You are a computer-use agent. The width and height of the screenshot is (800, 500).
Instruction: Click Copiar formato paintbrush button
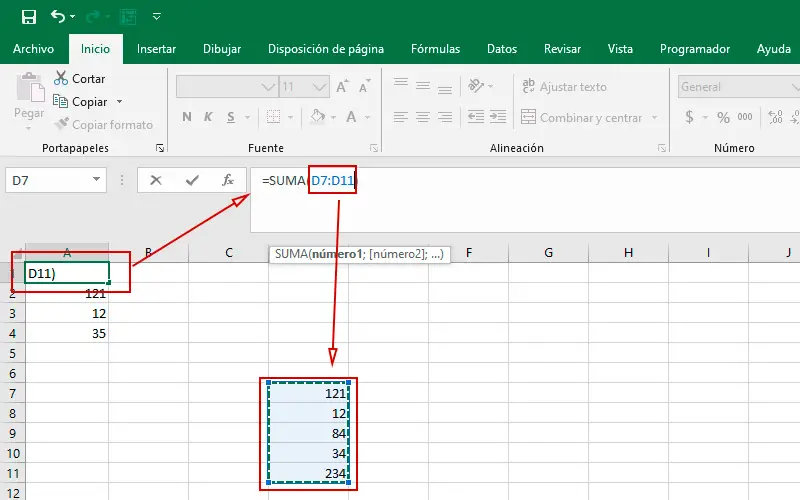pos(104,124)
